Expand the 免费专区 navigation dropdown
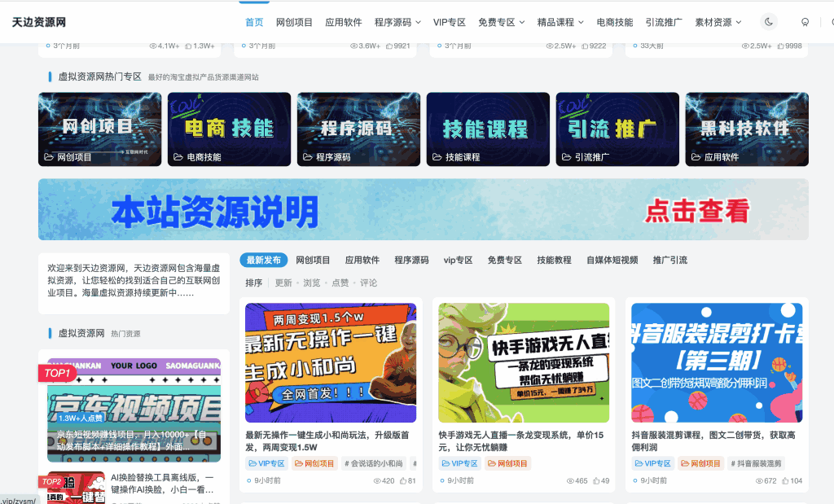This screenshot has height=504, width=834. pyautogui.click(x=501, y=22)
